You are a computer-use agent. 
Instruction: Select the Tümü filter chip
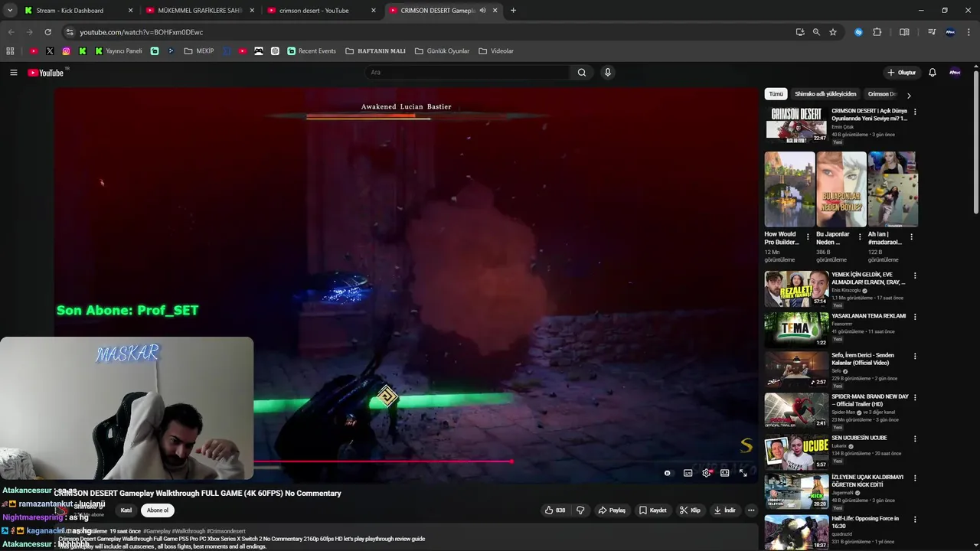[x=776, y=94]
